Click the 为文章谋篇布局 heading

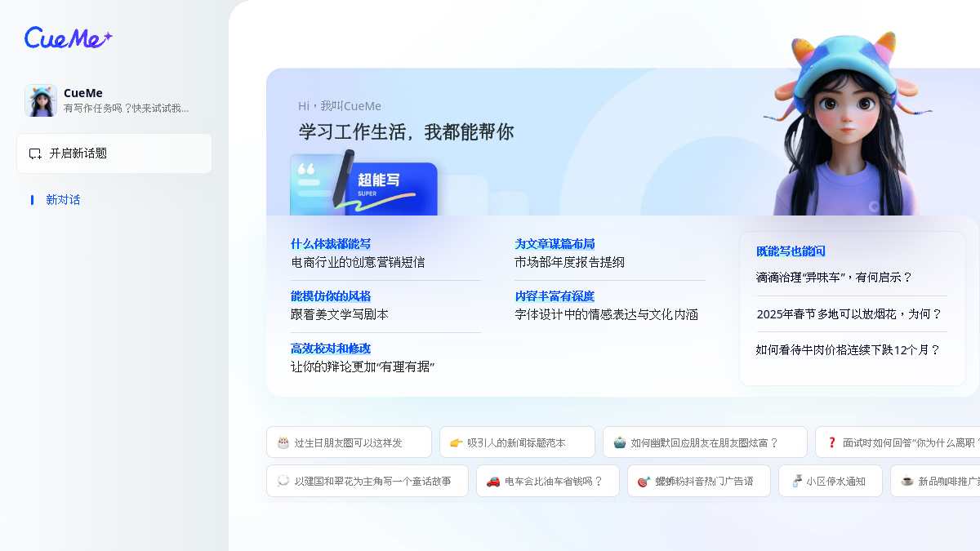(555, 244)
